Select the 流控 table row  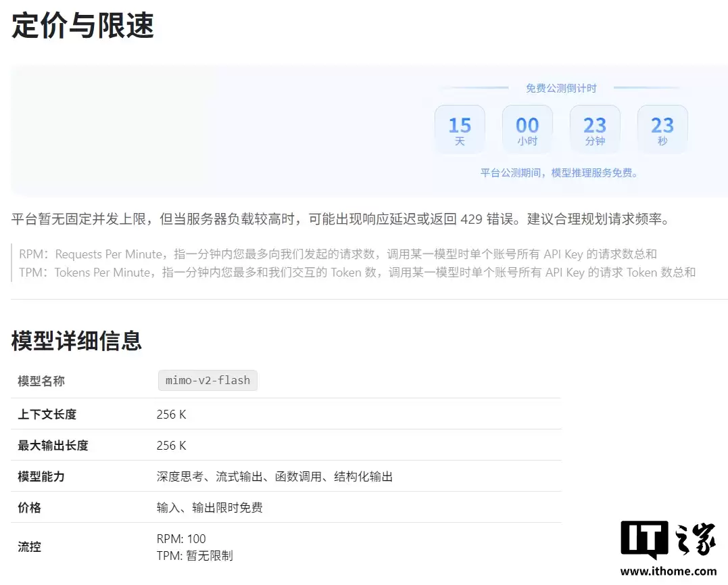(28, 547)
